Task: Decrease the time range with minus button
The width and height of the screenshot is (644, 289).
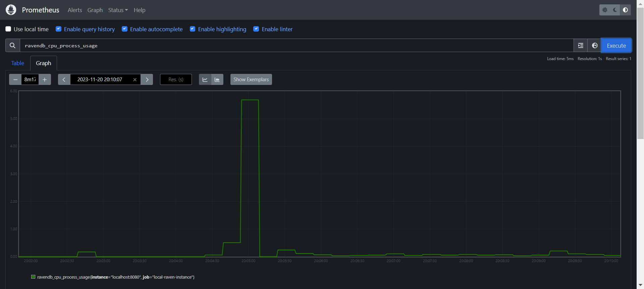Action: (x=15, y=80)
